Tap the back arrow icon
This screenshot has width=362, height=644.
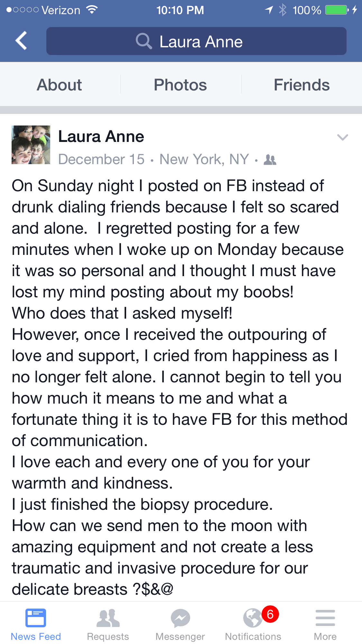[21, 41]
